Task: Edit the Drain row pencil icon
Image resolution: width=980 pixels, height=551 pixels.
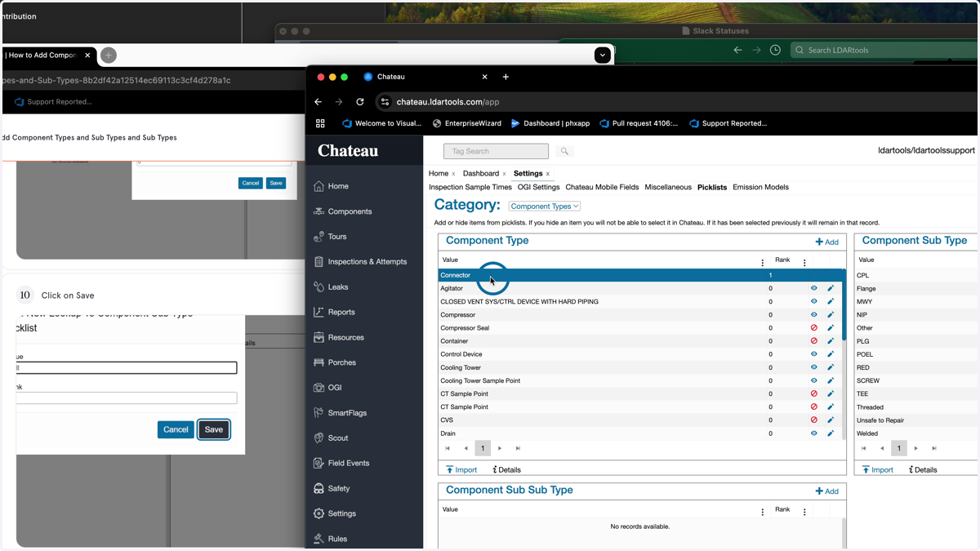Action: pos(831,433)
